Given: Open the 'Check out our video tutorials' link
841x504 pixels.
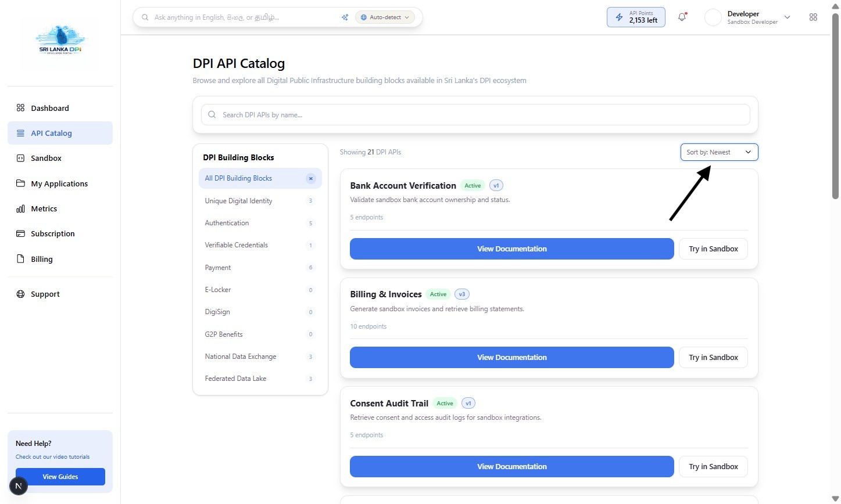Looking at the screenshot, I should point(53,457).
